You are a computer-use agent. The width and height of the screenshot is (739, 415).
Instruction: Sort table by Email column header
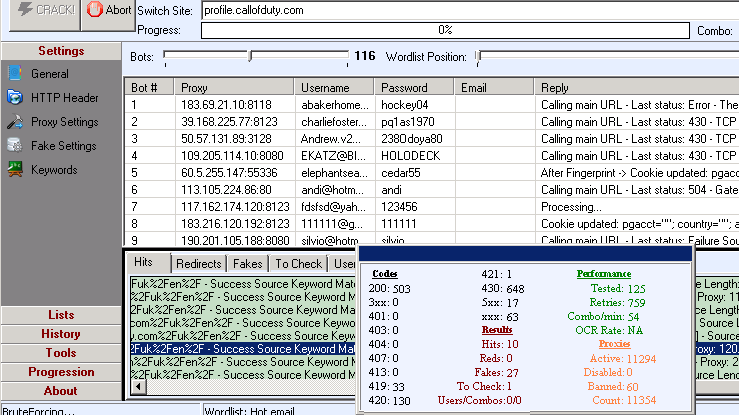494,88
